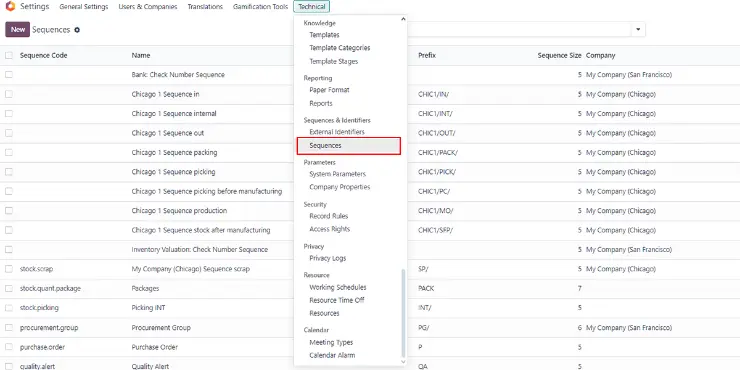Image resolution: width=740 pixels, height=370 pixels.
Task: Tick the Packages row checkbox
Action: [9, 288]
